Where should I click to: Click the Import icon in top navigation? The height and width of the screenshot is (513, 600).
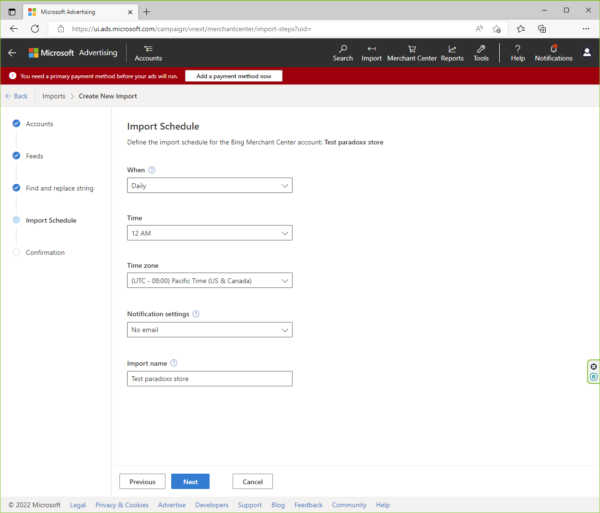pos(372,52)
